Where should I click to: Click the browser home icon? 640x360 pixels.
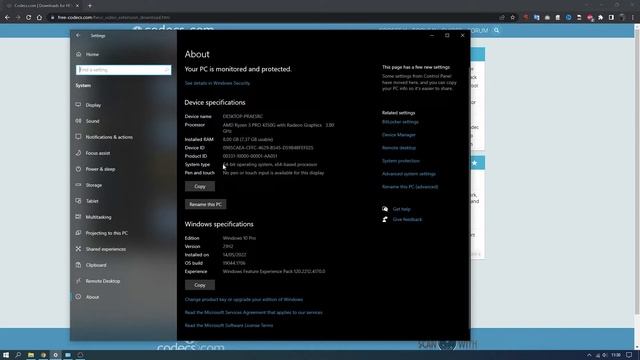click(39, 18)
